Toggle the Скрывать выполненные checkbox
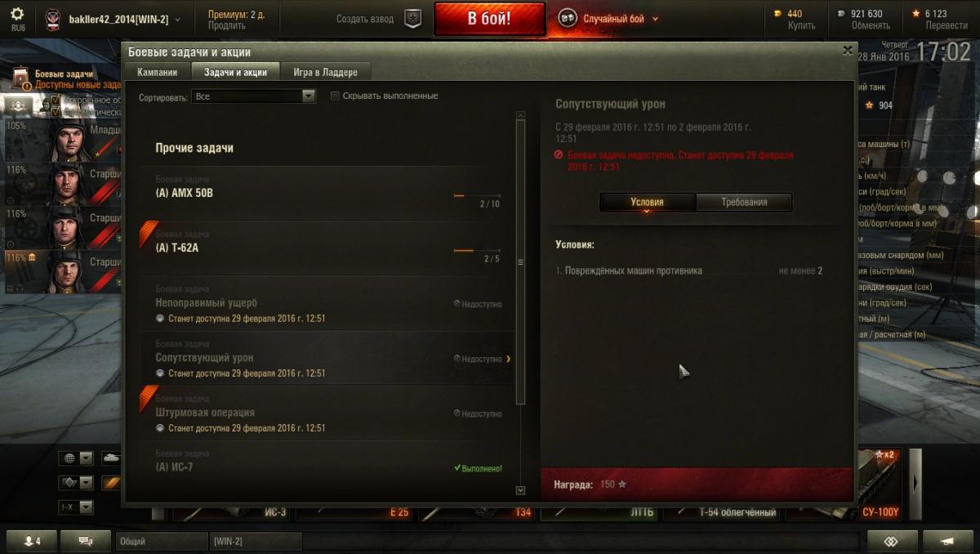Viewport: 980px width, 554px height. pos(335,96)
